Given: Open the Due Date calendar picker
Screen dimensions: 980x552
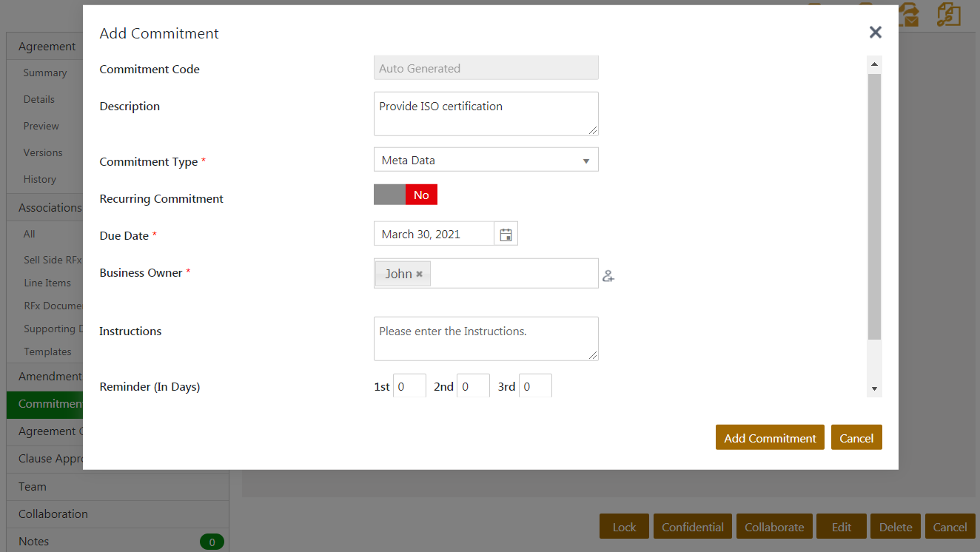Looking at the screenshot, I should coord(506,235).
